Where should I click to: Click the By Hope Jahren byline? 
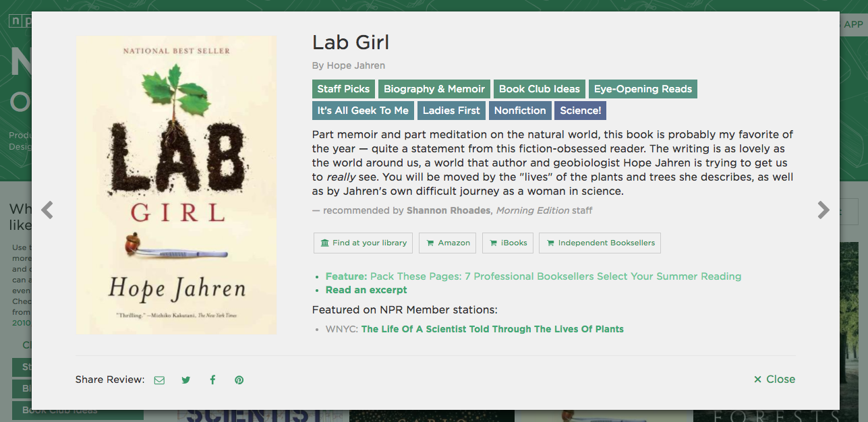point(349,65)
